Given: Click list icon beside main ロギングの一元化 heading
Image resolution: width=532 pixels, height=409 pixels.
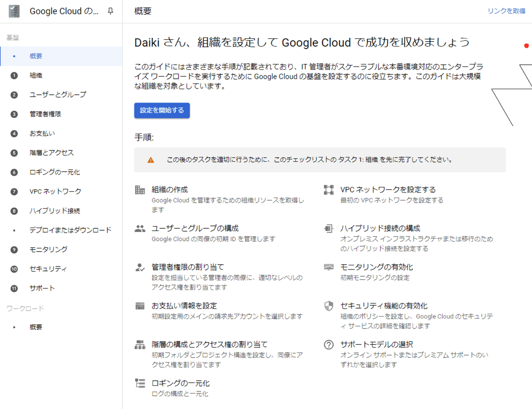Looking at the screenshot, I should pyautogui.click(x=140, y=383).
